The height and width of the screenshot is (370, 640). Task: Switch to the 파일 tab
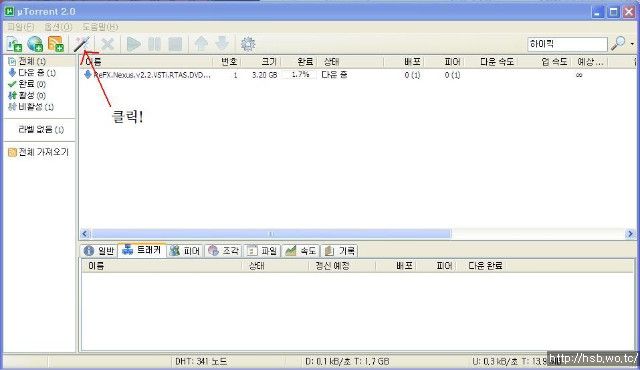tap(262, 250)
